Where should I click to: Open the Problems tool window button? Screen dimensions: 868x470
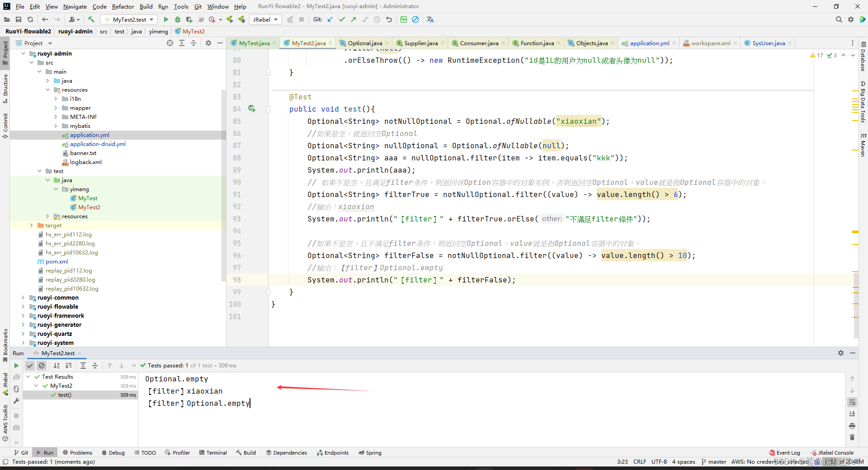77,452
